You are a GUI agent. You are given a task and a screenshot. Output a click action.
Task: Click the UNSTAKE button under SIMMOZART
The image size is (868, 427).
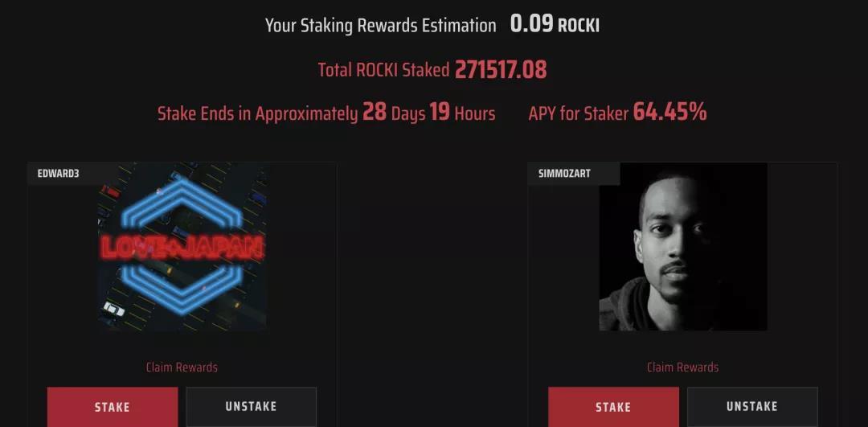coord(752,407)
